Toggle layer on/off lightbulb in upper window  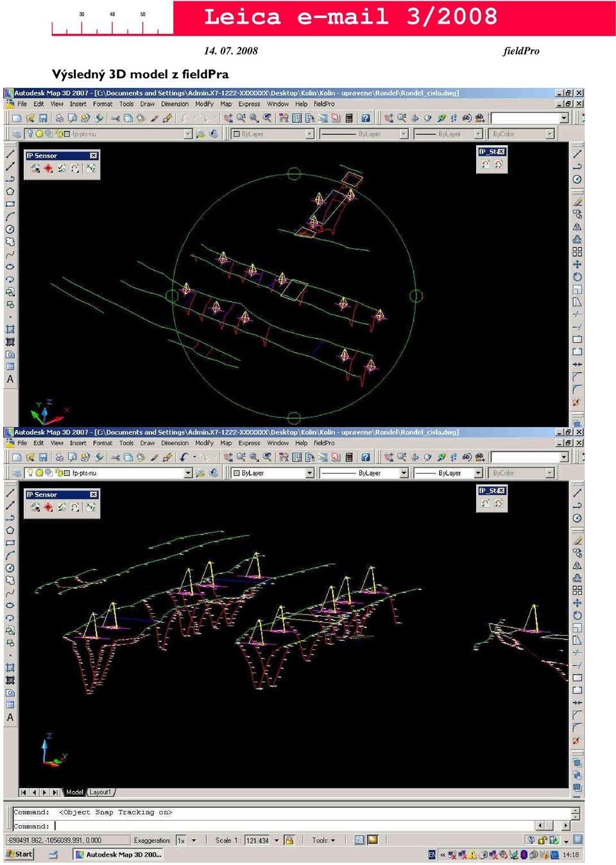point(30,134)
